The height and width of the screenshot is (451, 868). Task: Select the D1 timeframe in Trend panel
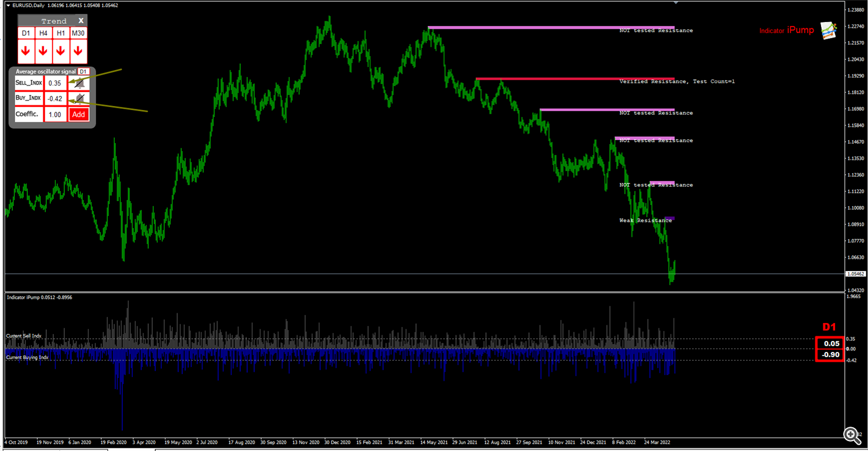click(x=25, y=34)
